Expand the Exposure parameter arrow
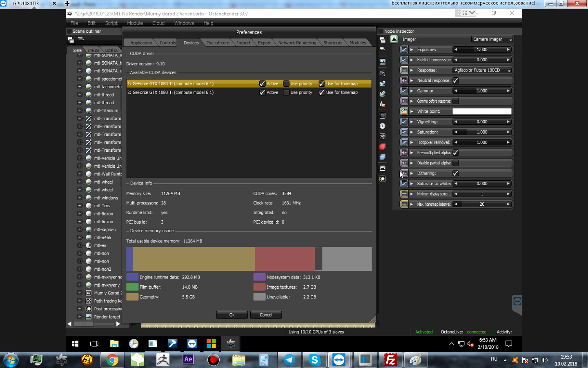This screenshot has width=588, height=368. (412, 49)
